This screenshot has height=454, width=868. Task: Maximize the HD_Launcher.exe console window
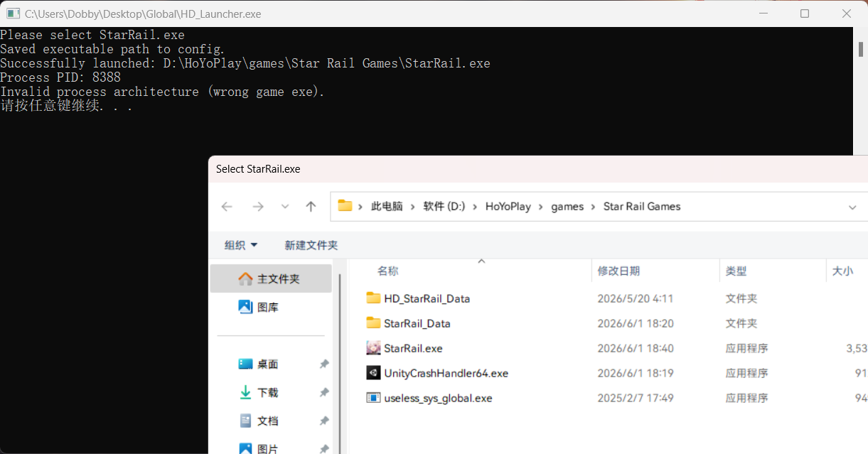click(805, 13)
